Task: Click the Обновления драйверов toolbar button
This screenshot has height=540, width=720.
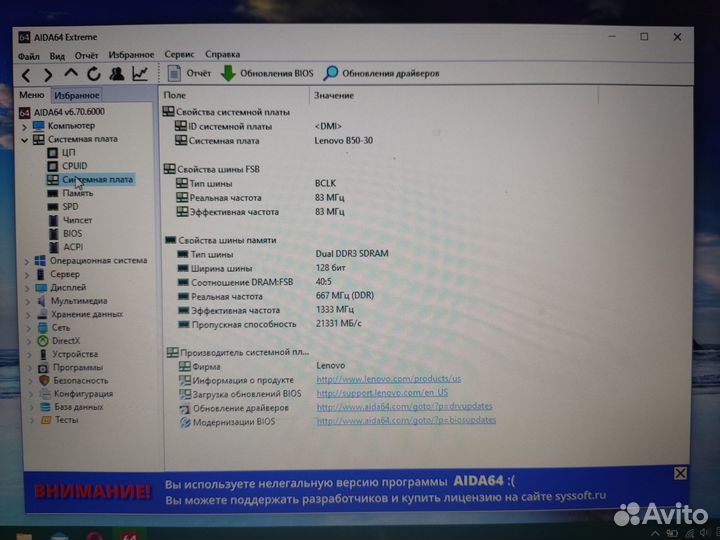Action: click(381, 73)
